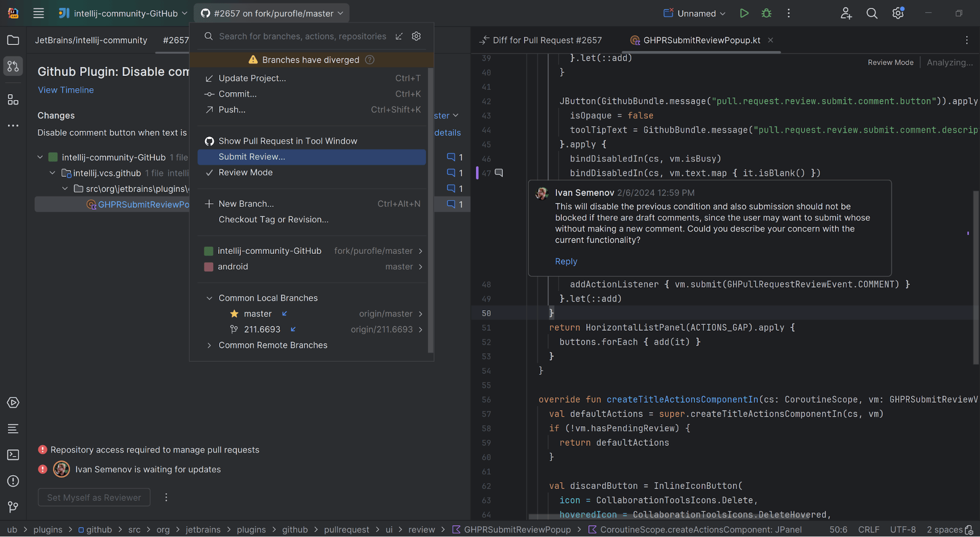Image resolution: width=980 pixels, height=537 pixels.
Task: Click the Debug bug icon
Action: click(766, 13)
